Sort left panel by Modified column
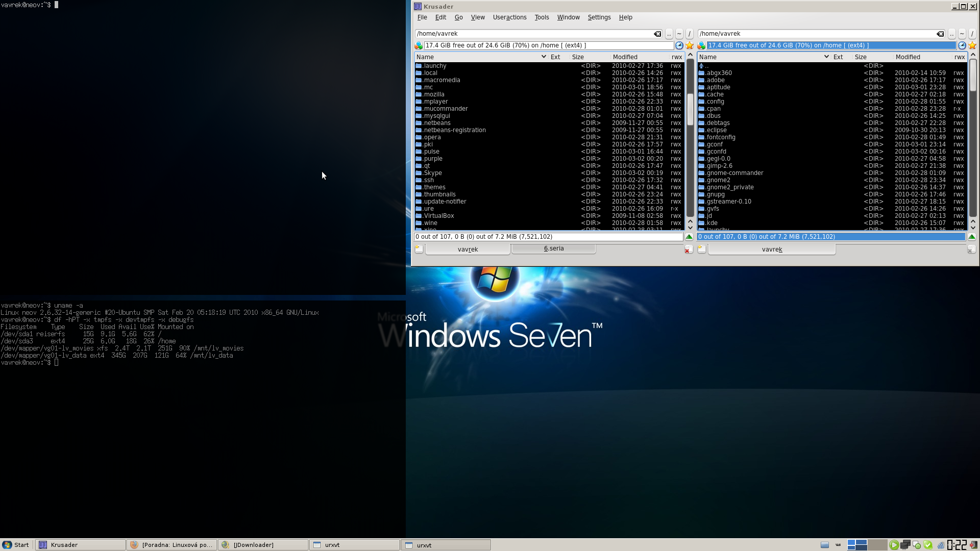This screenshot has height=551, width=980. coord(640,57)
